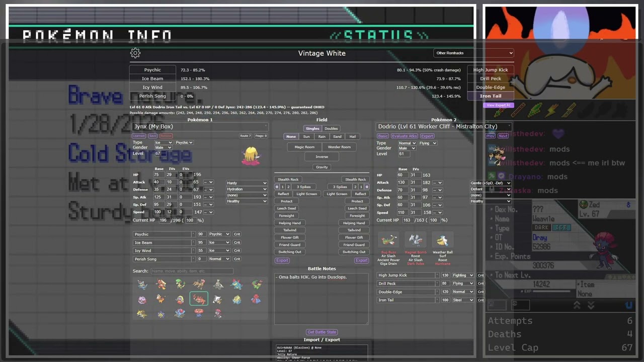The image size is (644, 362).
Task: Open the Dodrio trainer Pokémon selector
Action: 444,127
